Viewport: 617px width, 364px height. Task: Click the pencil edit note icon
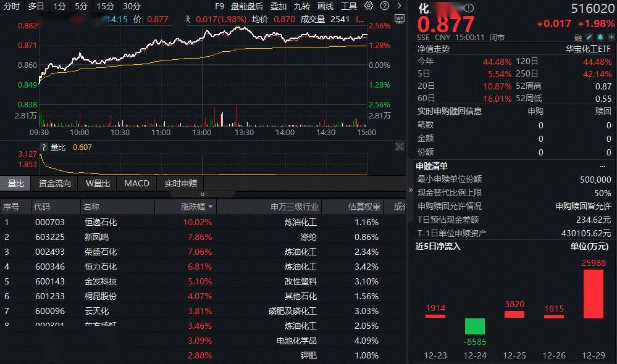pyautogui.click(x=589, y=37)
